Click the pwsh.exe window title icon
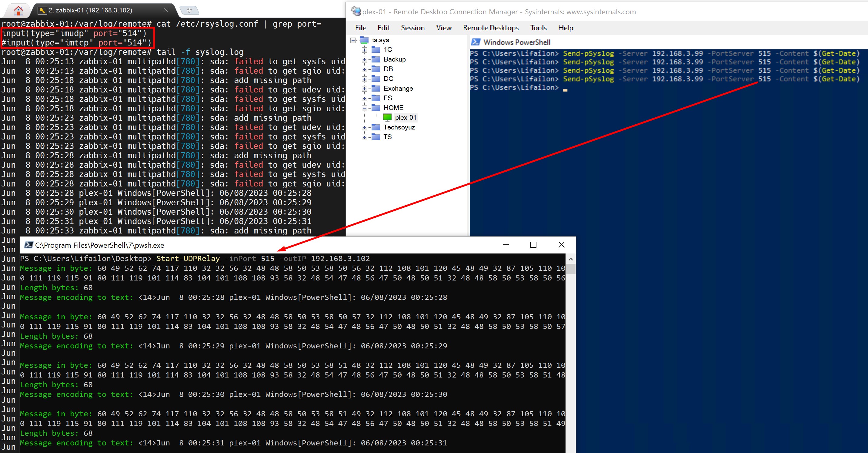This screenshot has width=868, height=453. tap(29, 245)
